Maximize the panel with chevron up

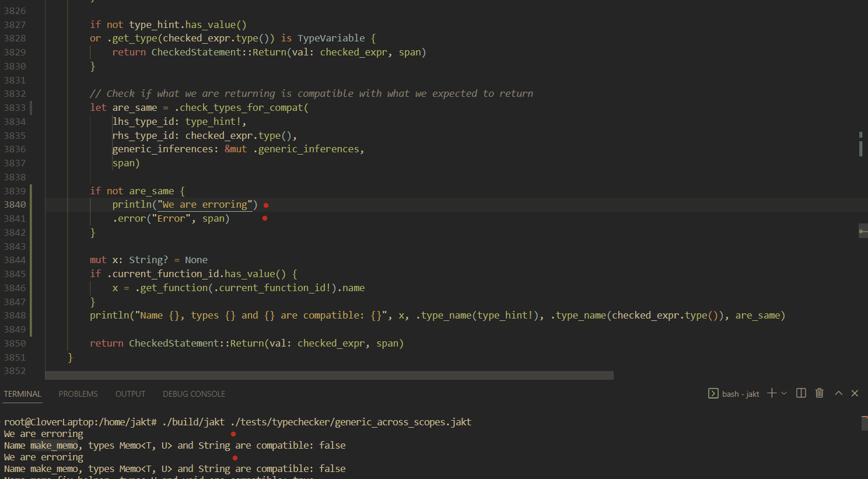coord(838,393)
